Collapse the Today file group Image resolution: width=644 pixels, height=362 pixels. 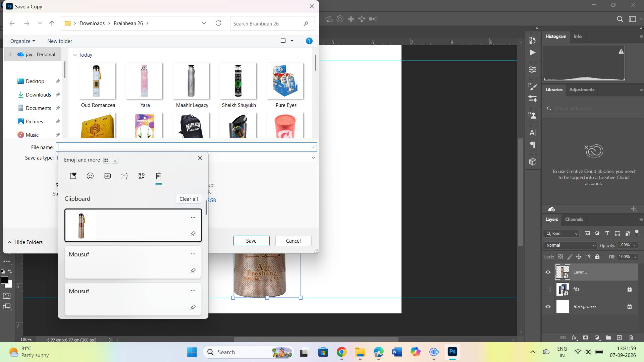click(75, 55)
